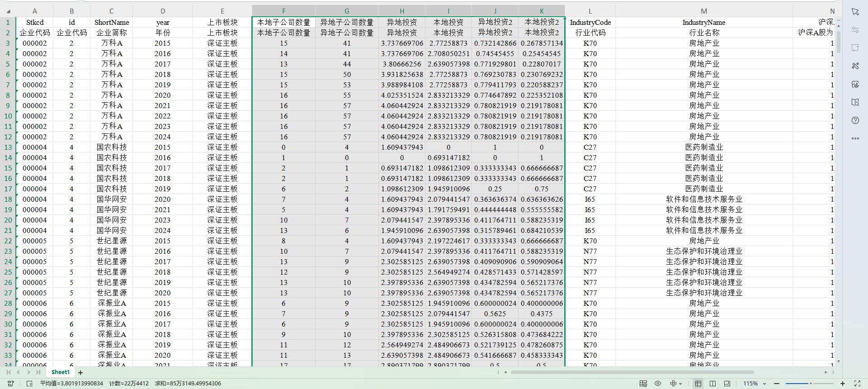This screenshot has height=389, width=868.
Task: Select all cells via corner triangle
Action: pos(8,11)
